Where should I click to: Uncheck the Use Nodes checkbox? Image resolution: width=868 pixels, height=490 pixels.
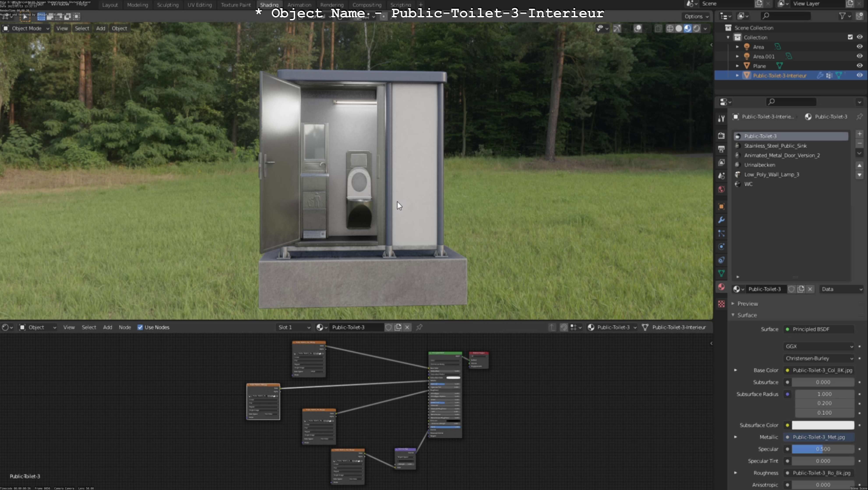pyautogui.click(x=140, y=327)
